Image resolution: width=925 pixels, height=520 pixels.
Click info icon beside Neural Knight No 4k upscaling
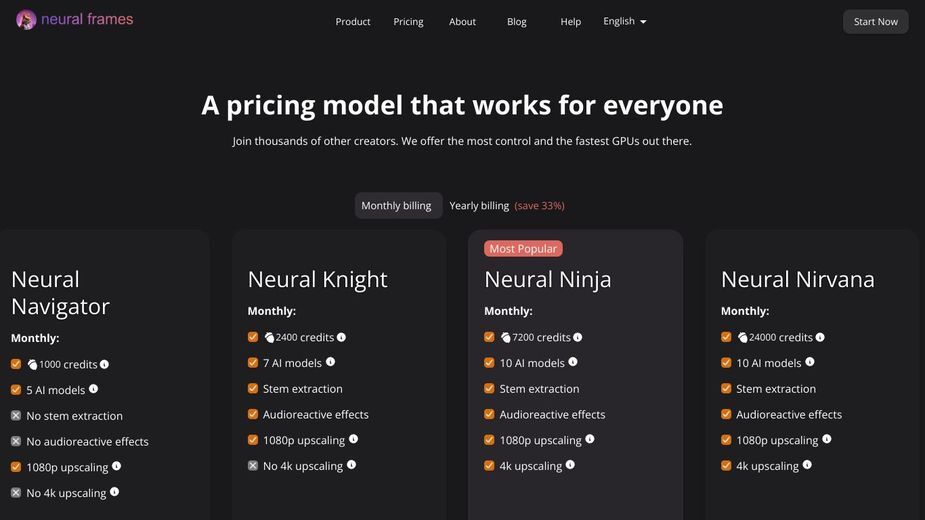[x=351, y=465]
